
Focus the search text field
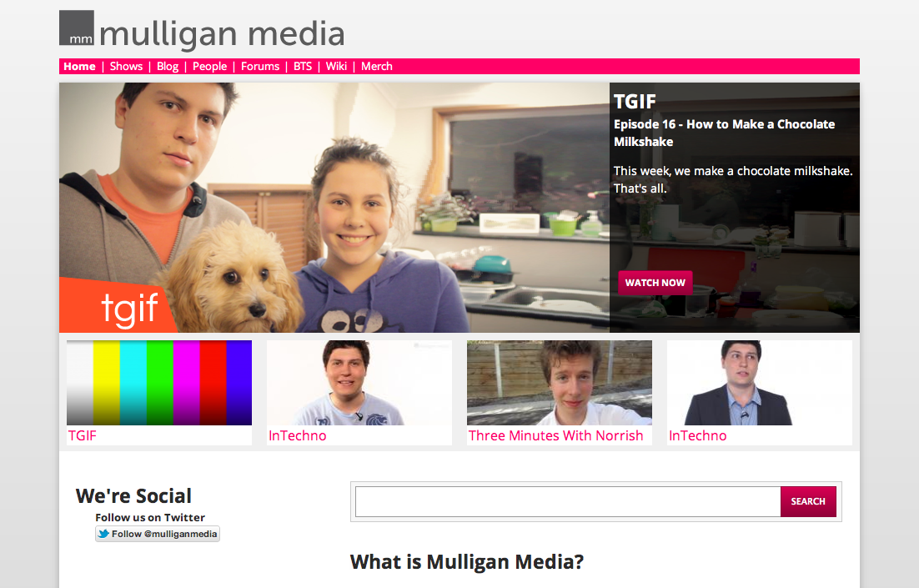point(568,501)
